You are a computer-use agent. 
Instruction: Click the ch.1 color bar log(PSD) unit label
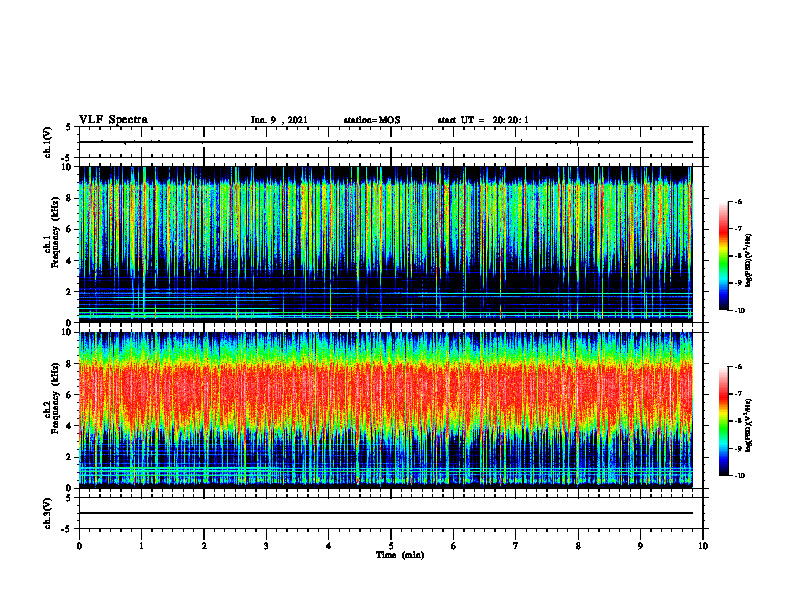[749, 260]
